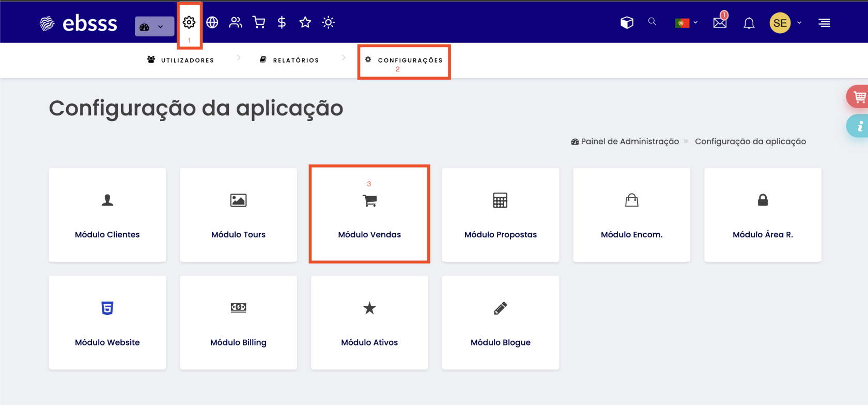Screen dimensions: 868x405
Task: Expand the user profile chevron
Action: click(799, 23)
